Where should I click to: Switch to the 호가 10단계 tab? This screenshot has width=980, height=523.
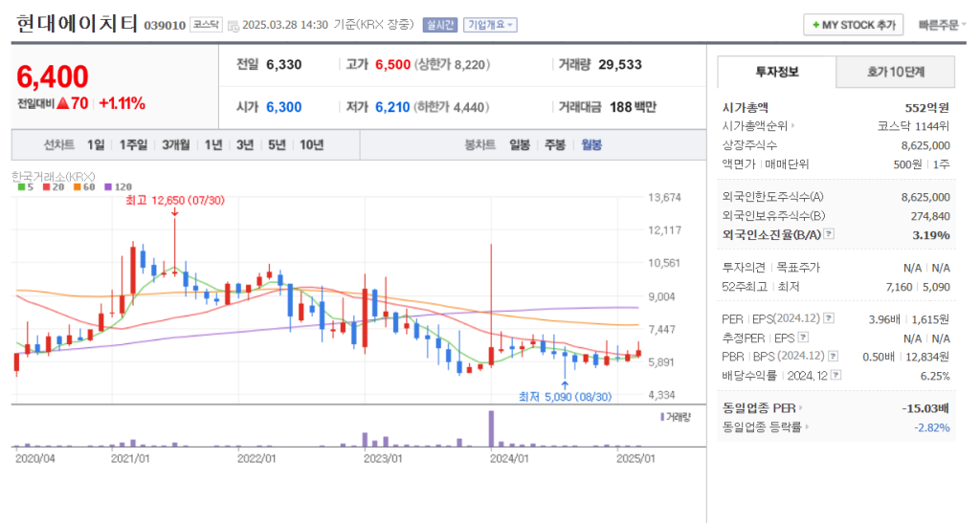pyautogui.click(x=895, y=72)
